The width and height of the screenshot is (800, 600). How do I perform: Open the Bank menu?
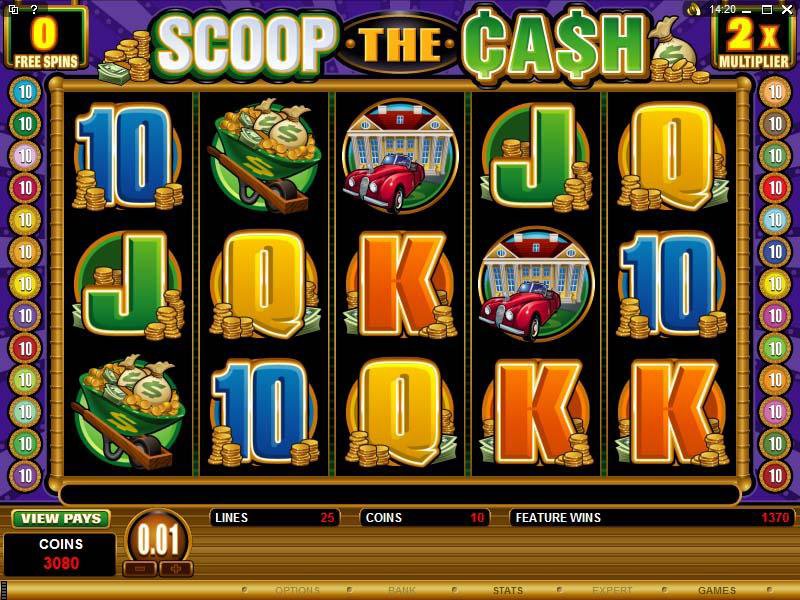(x=402, y=590)
